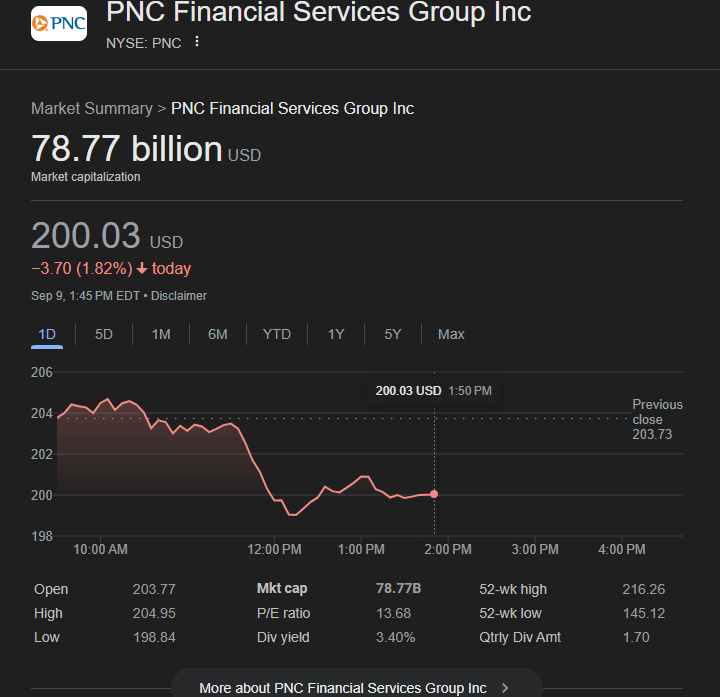This screenshot has height=697, width=720.
Task: Click the 78.77 billion market capitalization value
Action: pos(127,149)
